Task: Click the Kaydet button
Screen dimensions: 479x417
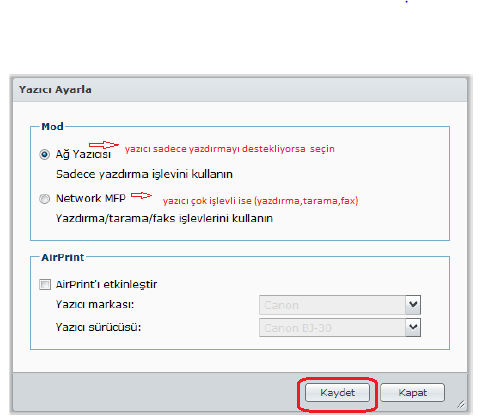Action: point(337,393)
